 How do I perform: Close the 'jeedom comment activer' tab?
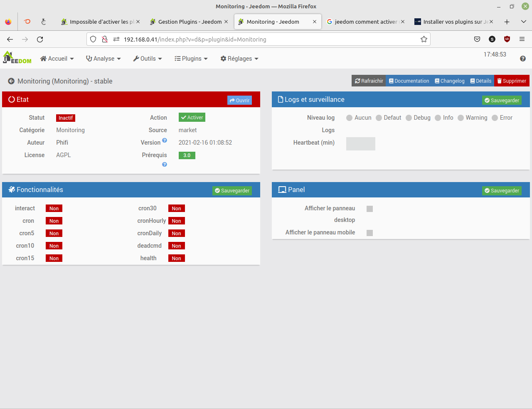[x=403, y=22]
